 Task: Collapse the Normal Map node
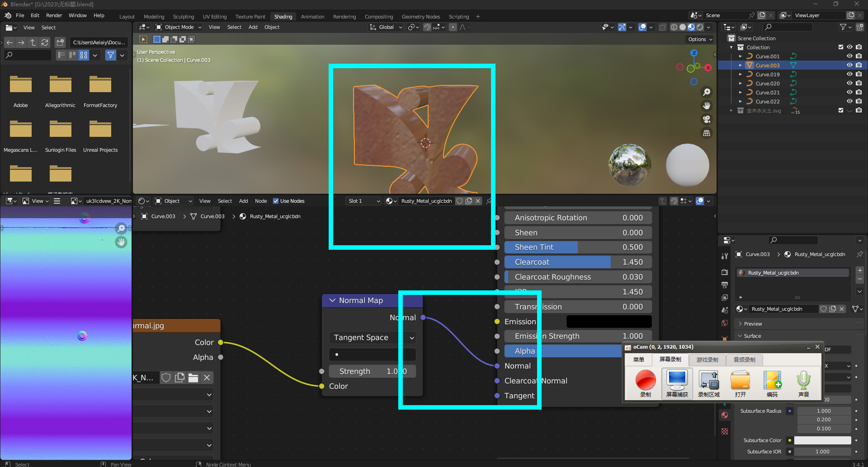[332, 300]
